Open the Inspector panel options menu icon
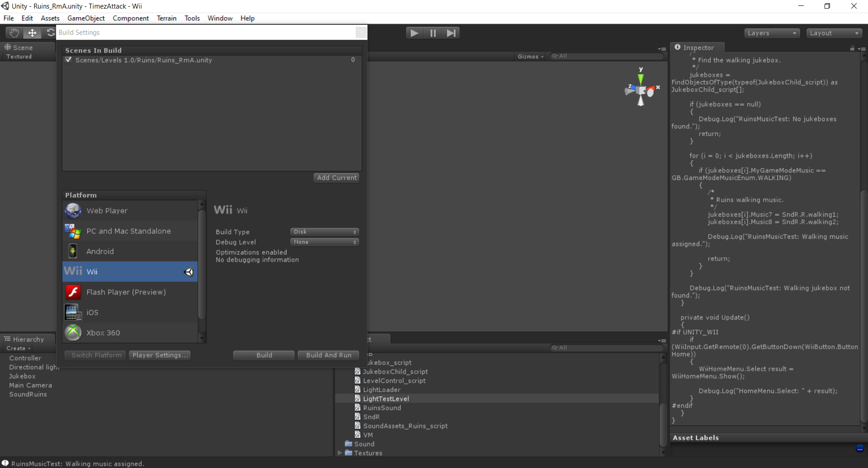Viewport: 868px width, 468px height. click(861, 48)
